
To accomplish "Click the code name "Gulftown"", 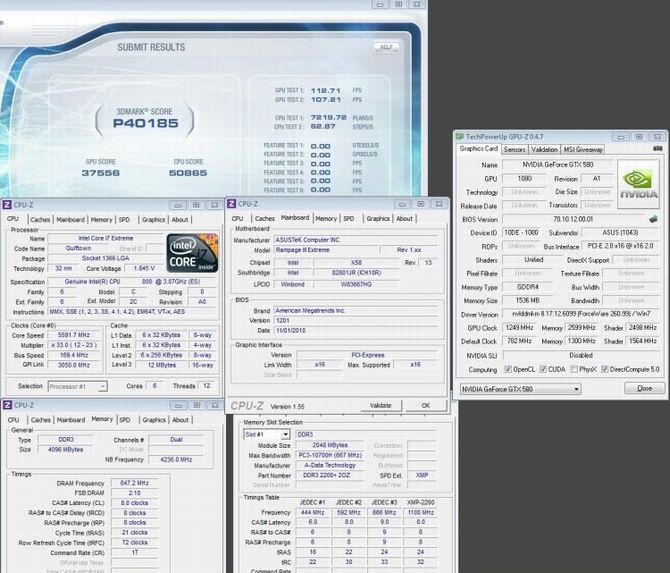I will coord(78,248).
